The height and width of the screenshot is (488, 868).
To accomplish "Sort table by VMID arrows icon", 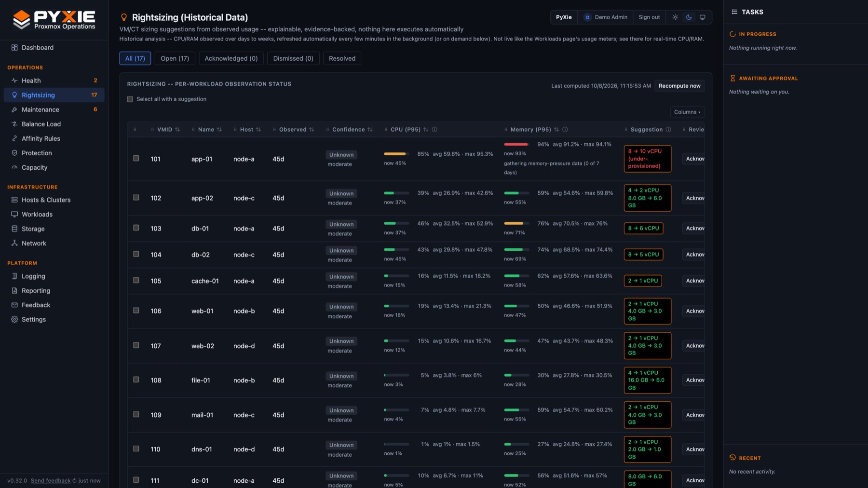I will (177, 130).
